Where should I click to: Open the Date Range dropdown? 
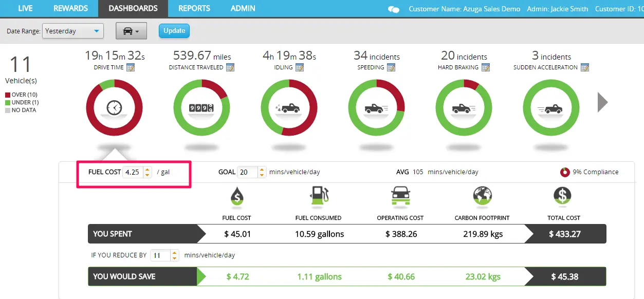pyautogui.click(x=72, y=31)
